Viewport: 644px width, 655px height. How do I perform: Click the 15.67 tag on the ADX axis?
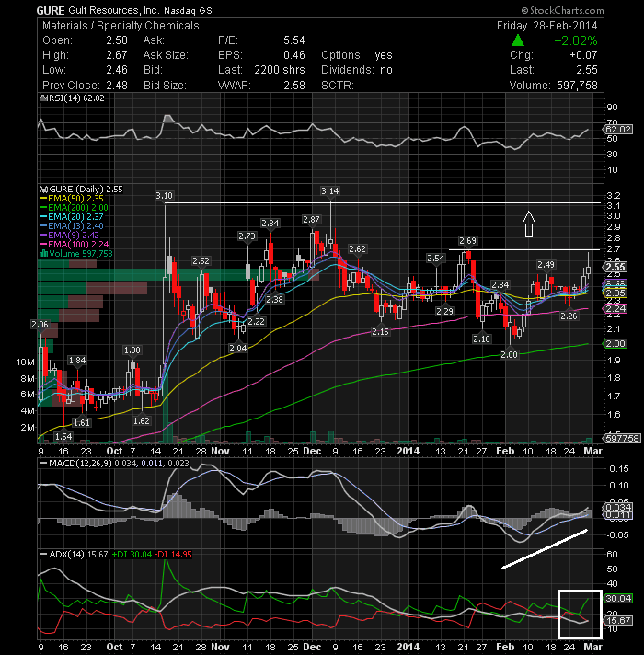[618, 620]
